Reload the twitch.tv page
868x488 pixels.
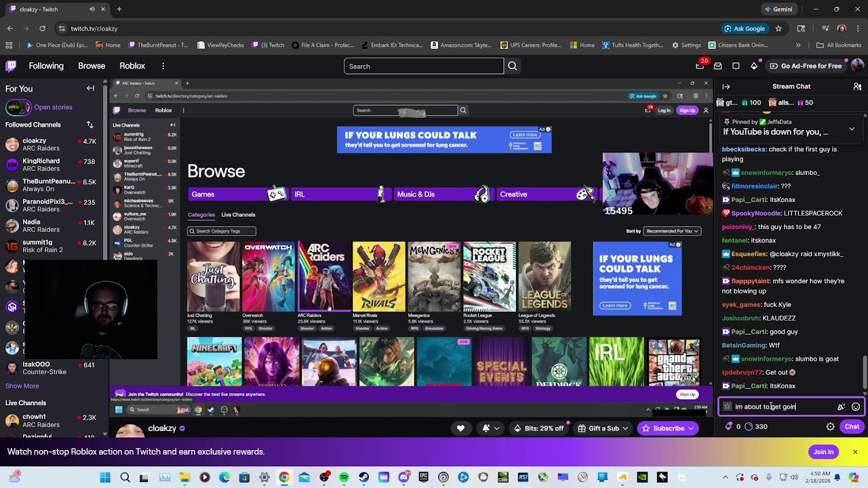coord(42,28)
